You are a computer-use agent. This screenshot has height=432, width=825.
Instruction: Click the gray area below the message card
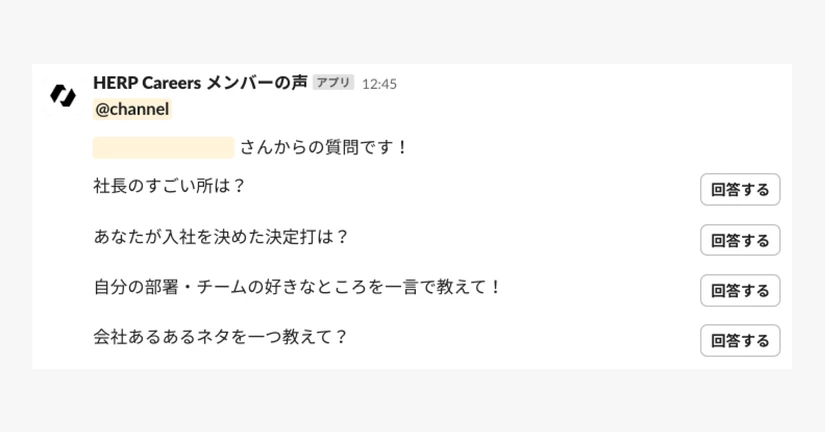[x=412, y=400]
